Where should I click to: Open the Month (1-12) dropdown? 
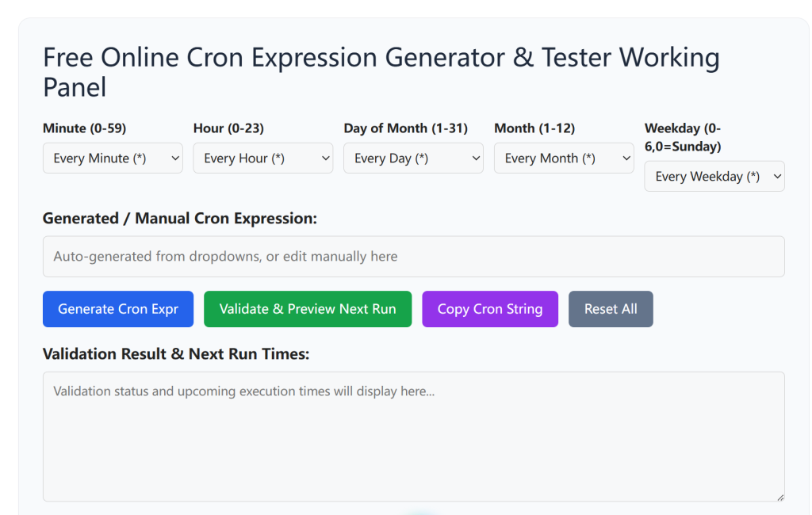pos(564,158)
